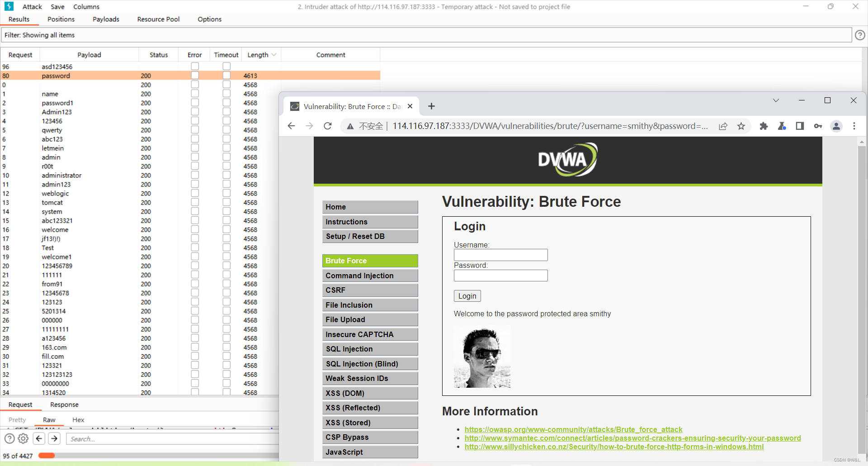The width and height of the screenshot is (868, 466).
Task: Click the results filter bar
Action: click(426, 35)
